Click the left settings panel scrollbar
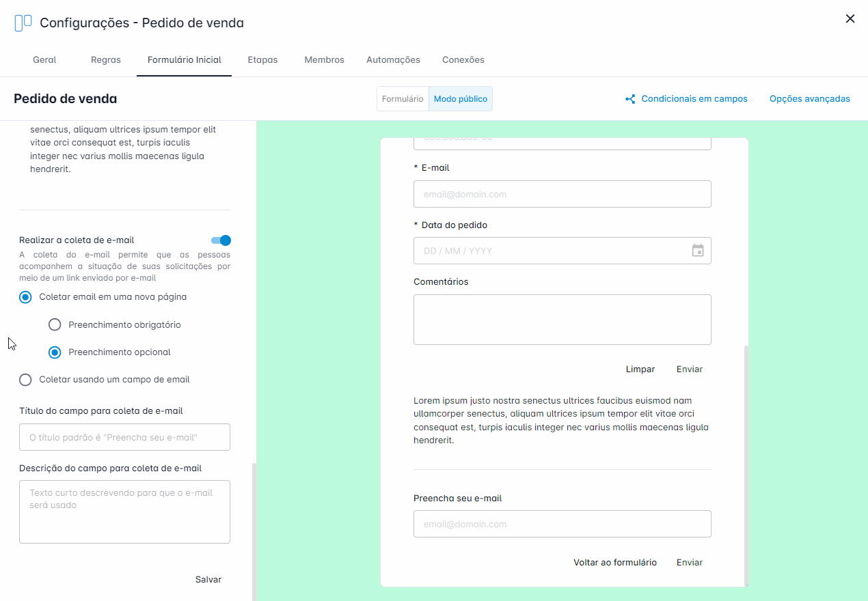The image size is (868, 601). pyautogui.click(x=254, y=531)
